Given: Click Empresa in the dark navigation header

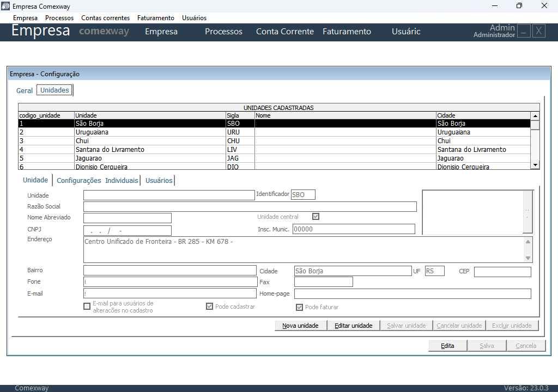Looking at the screenshot, I should [161, 31].
